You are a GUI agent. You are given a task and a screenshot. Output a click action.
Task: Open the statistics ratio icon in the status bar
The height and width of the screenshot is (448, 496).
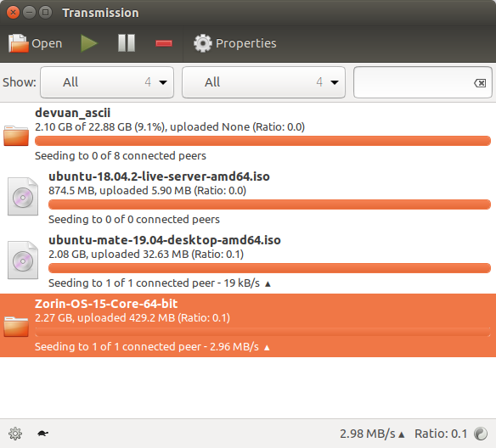click(x=481, y=434)
